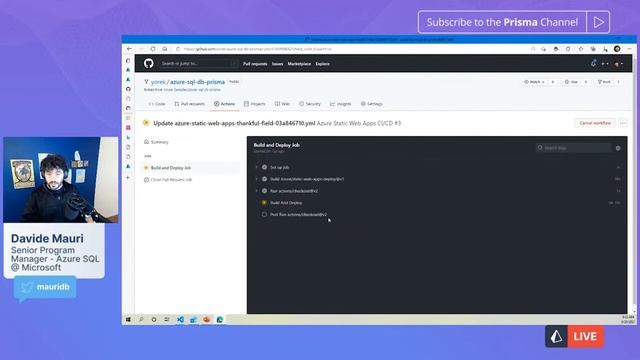640x360 pixels.
Task: Click GitHub Search or jump to field
Action: coord(199,64)
